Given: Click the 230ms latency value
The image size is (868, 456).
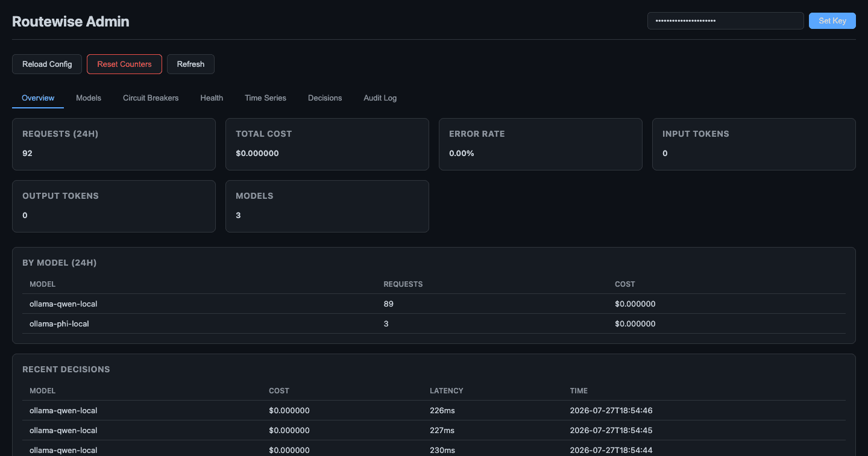Looking at the screenshot, I should click(442, 450).
